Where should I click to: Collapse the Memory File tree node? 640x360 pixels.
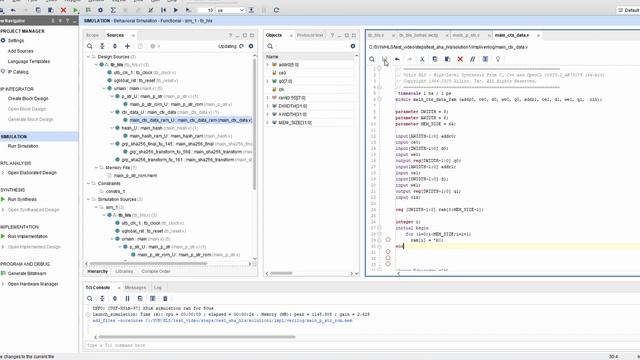point(97,167)
